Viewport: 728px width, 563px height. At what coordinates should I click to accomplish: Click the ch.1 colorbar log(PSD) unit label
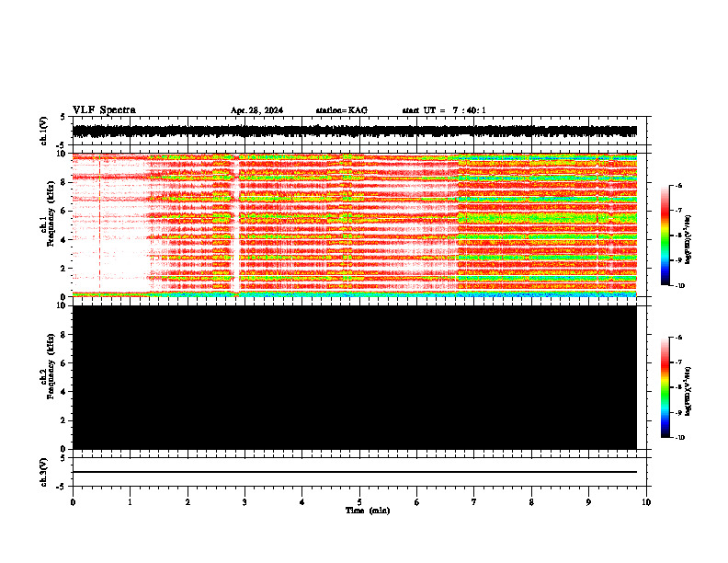click(688, 240)
